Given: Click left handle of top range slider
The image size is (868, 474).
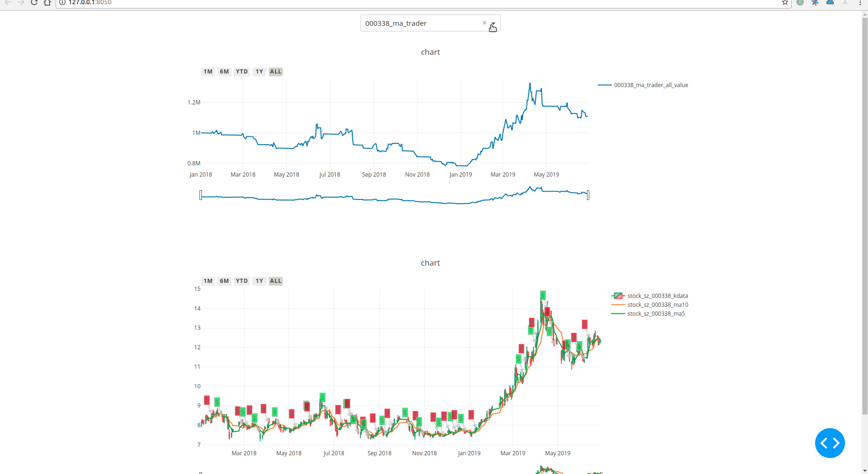Looking at the screenshot, I should tap(200, 195).
